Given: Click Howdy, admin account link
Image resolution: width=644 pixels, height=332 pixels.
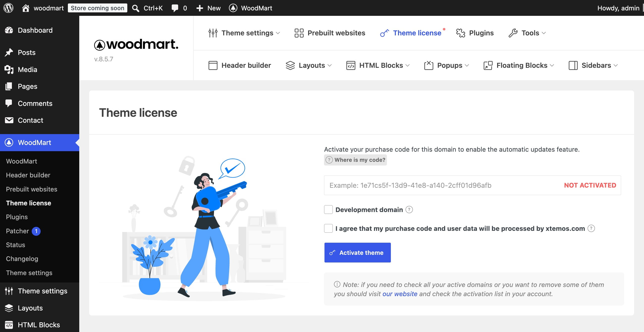Looking at the screenshot, I should pyautogui.click(x=618, y=8).
